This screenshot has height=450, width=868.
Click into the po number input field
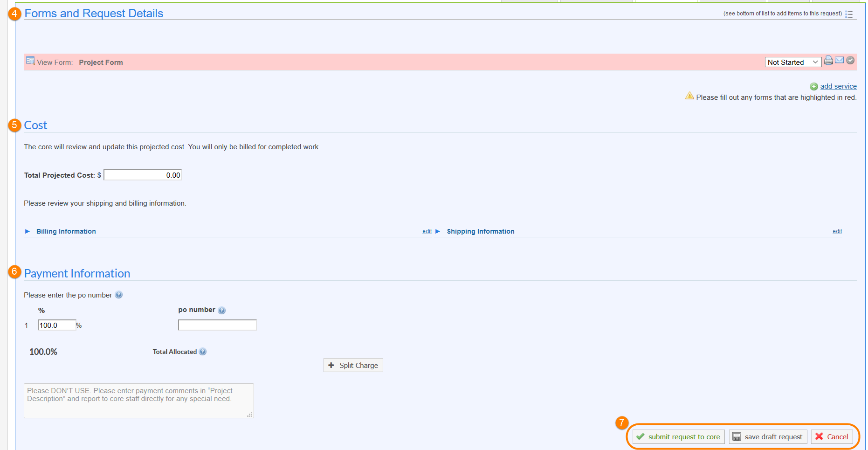[x=217, y=325]
